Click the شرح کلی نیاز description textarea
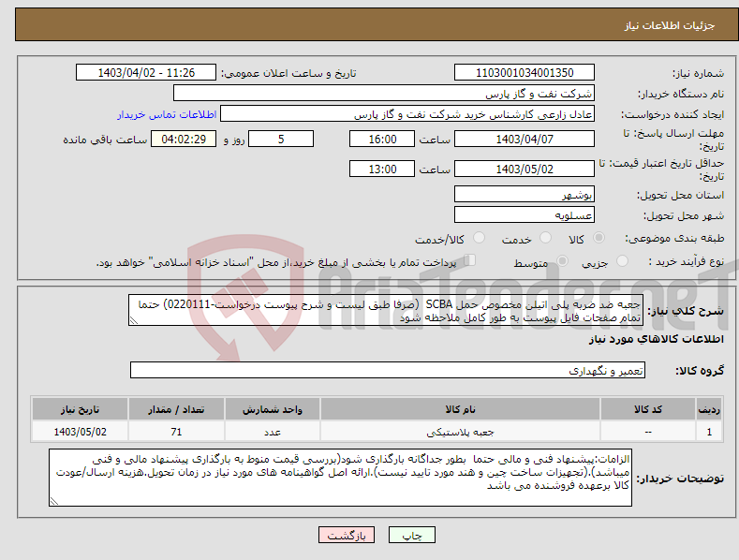This screenshot has height=560, width=739. click(386, 310)
